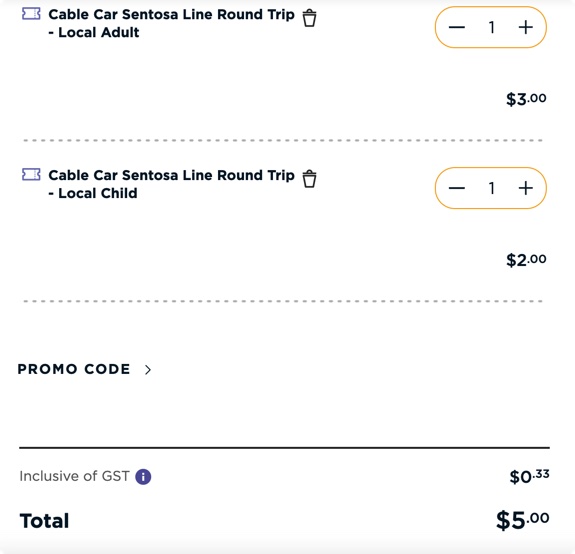Click the PROMO CODE label
This screenshot has width=575, height=554.
coord(74,369)
